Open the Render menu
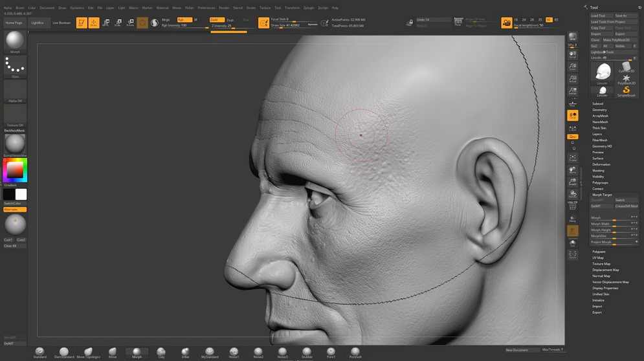 (x=224, y=8)
